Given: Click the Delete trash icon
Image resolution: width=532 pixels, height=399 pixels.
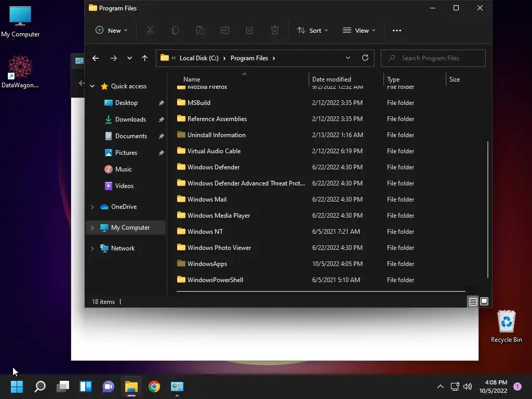Looking at the screenshot, I should click(x=275, y=31).
